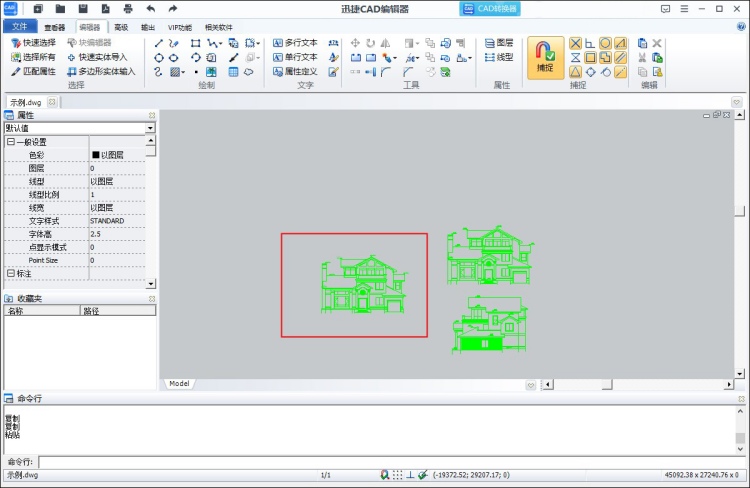This screenshot has width=750, height=488.
Task: Click the Help icon below window controls
Action: (741, 27)
